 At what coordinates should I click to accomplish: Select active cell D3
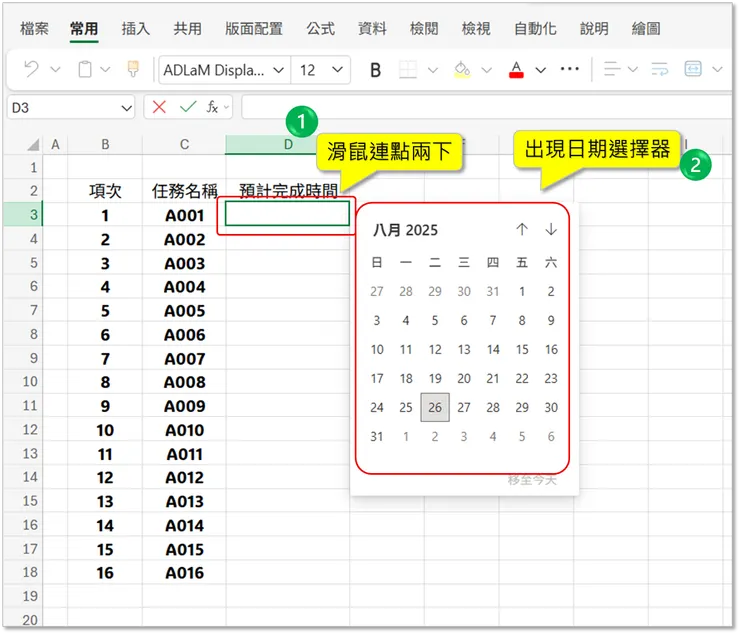[x=287, y=213]
